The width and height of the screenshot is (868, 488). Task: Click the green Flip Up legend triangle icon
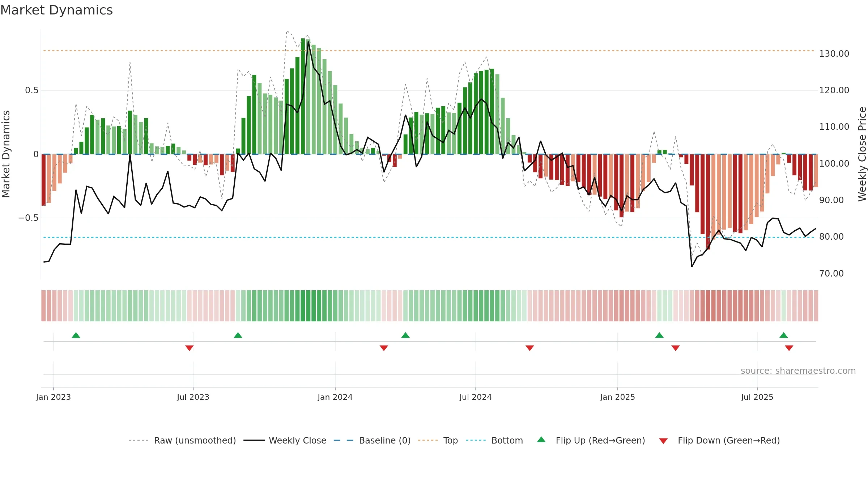coord(541,440)
